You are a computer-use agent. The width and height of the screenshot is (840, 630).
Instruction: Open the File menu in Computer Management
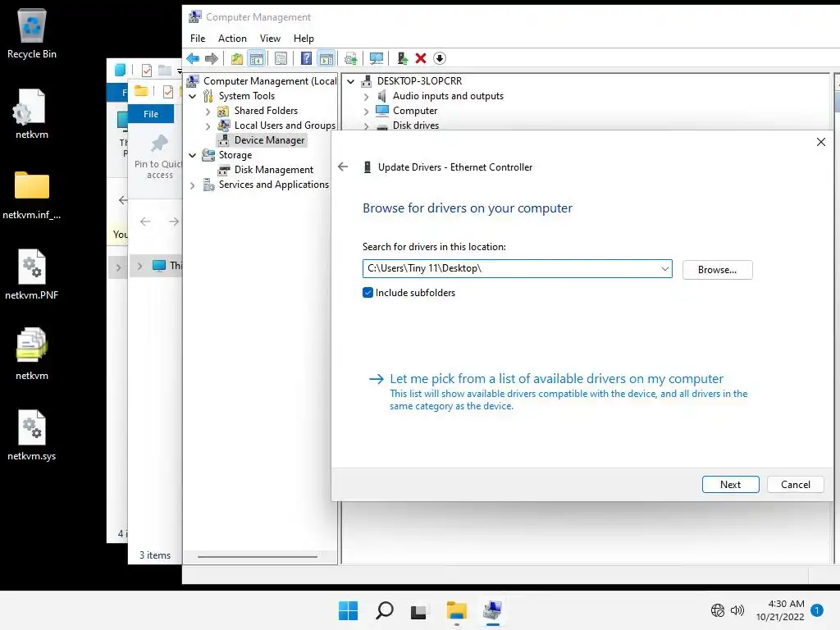pos(198,38)
